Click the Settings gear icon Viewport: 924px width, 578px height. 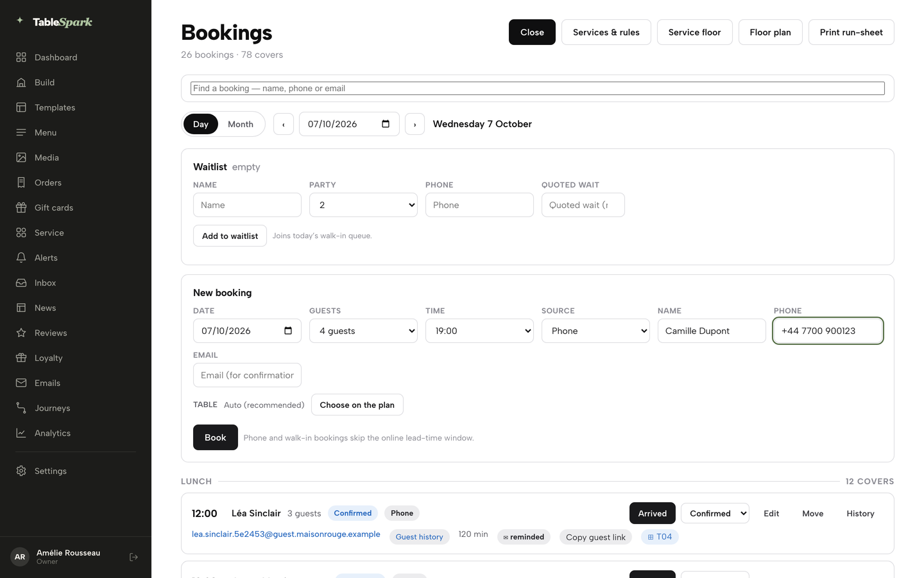(x=21, y=471)
